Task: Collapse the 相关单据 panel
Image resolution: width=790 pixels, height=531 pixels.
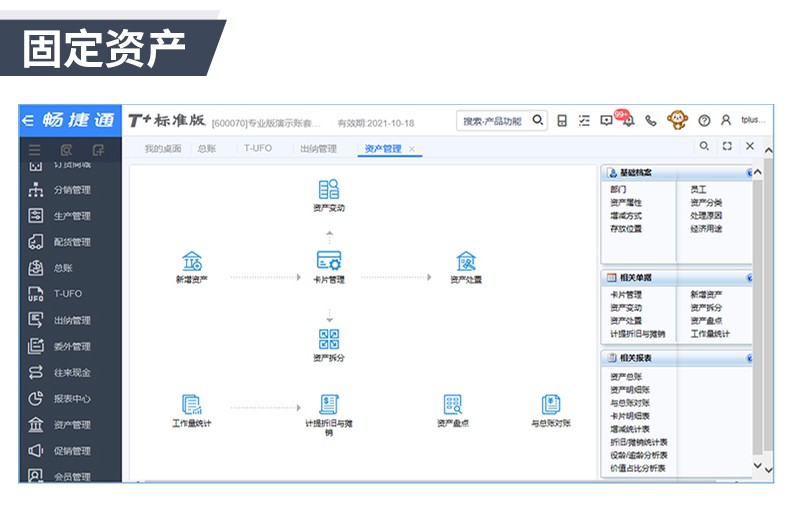Action: pyautogui.click(x=749, y=278)
